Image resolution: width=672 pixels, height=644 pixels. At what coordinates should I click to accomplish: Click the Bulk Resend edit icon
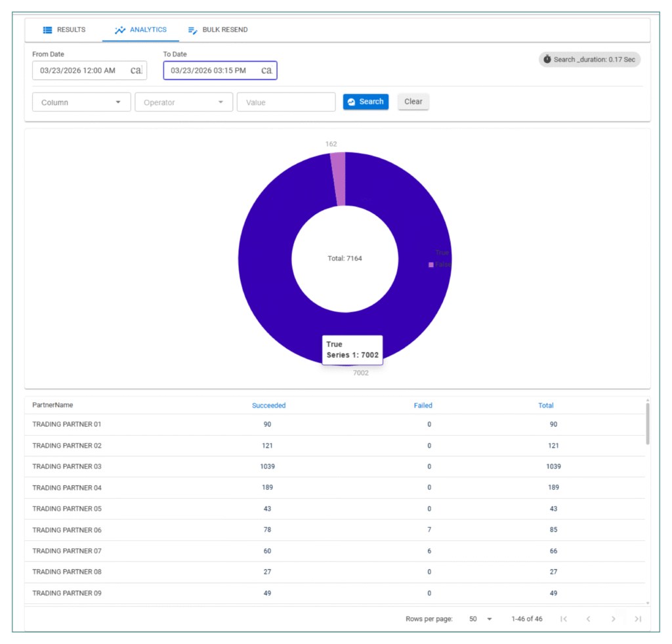click(x=192, y=30)
